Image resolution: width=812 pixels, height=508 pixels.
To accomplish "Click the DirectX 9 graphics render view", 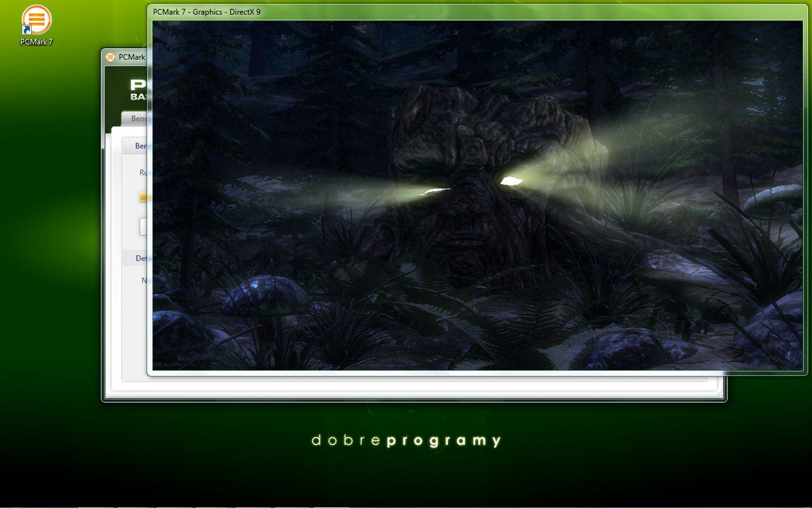I will point(478,196).
